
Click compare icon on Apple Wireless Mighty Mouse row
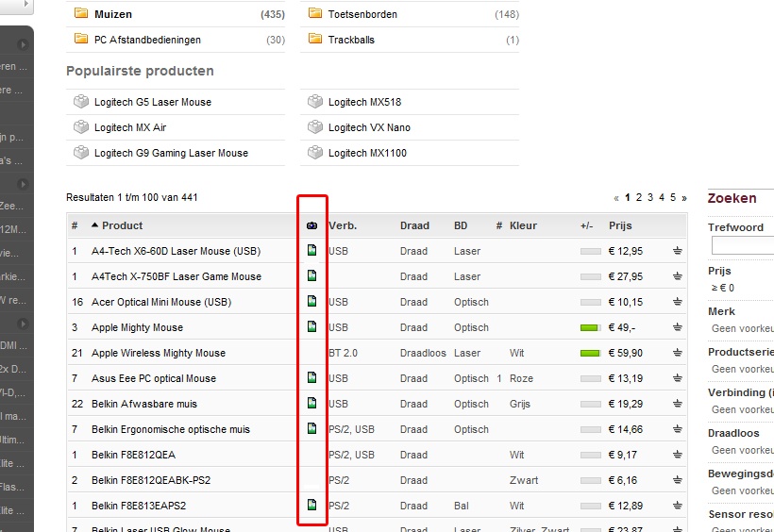tap(678, 353)
